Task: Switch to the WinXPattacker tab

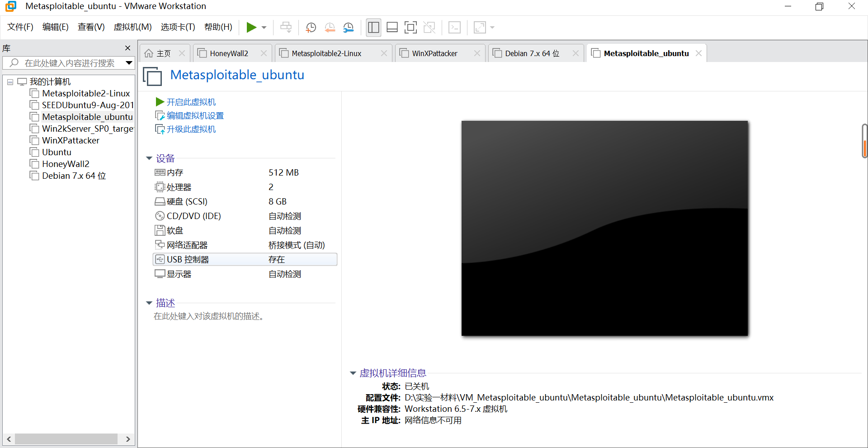Action: pyautogui.click(x=434, y=53)
